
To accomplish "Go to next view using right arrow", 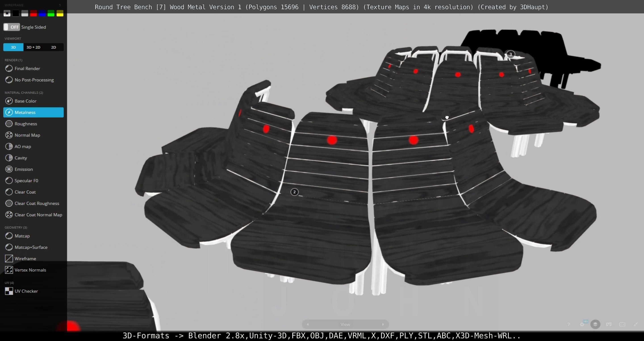I will click(x=383, y=324).
